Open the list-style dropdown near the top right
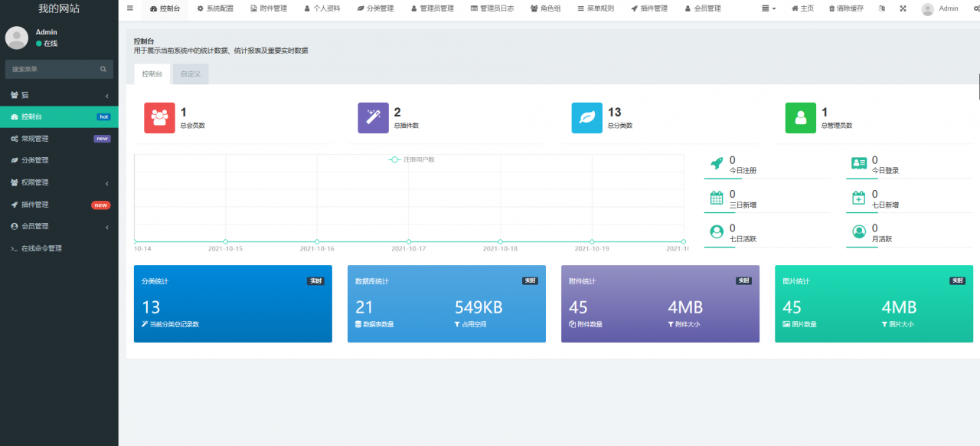The height and width of the screenshot is (446, 980). 766,8
